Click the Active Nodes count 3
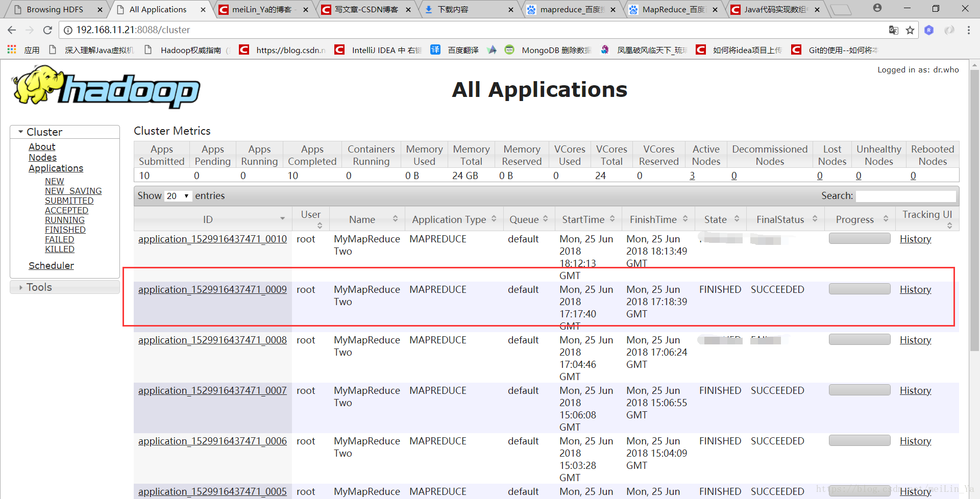The image size is (980, 499). point(692,176)
